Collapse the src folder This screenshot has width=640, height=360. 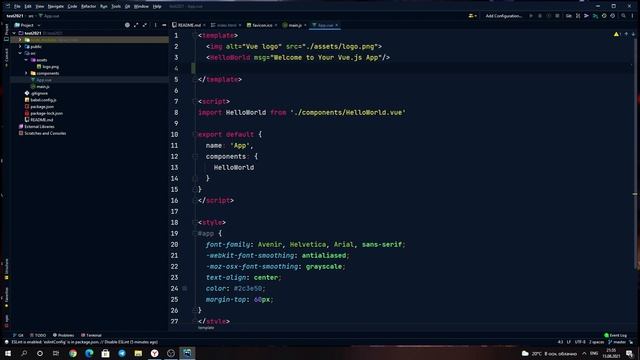tap(20, 53)
